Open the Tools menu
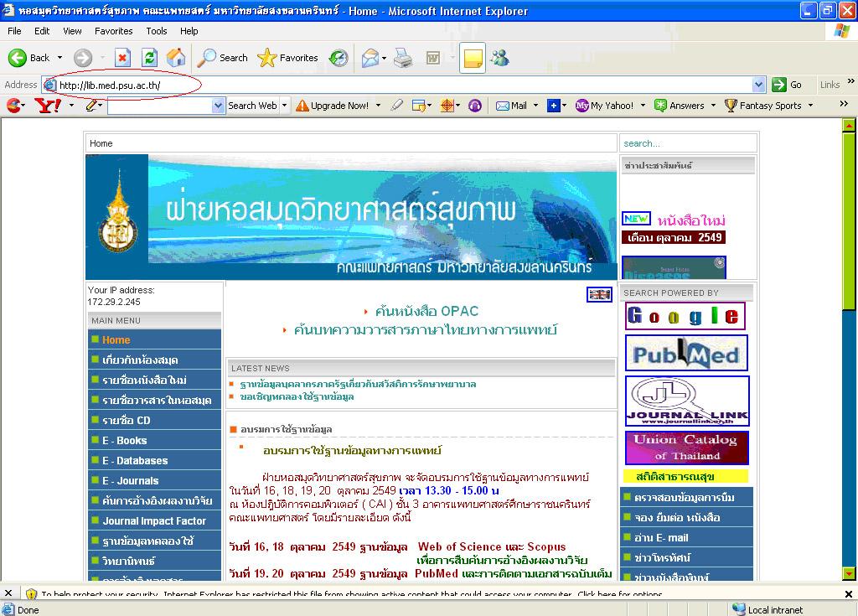The height and width of the screenshot is (616, 858). click(157, 31)
